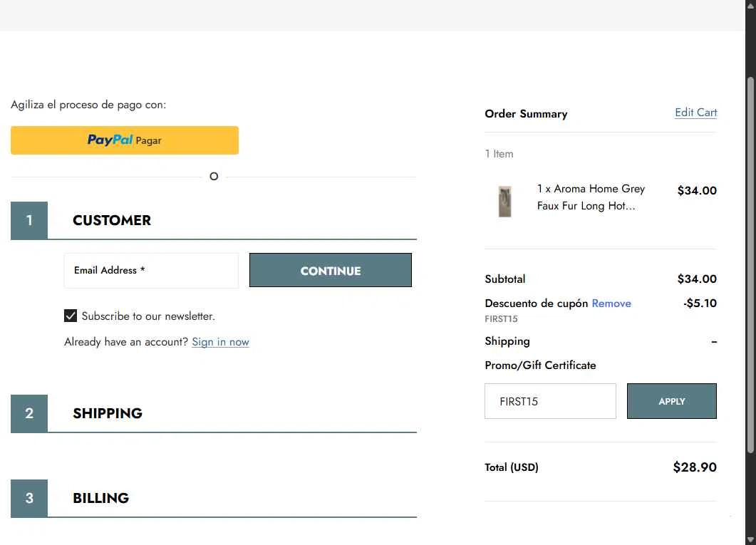Click the $28.90 total amount
This screenshot has height=545, width=756.
pos(695,467)
